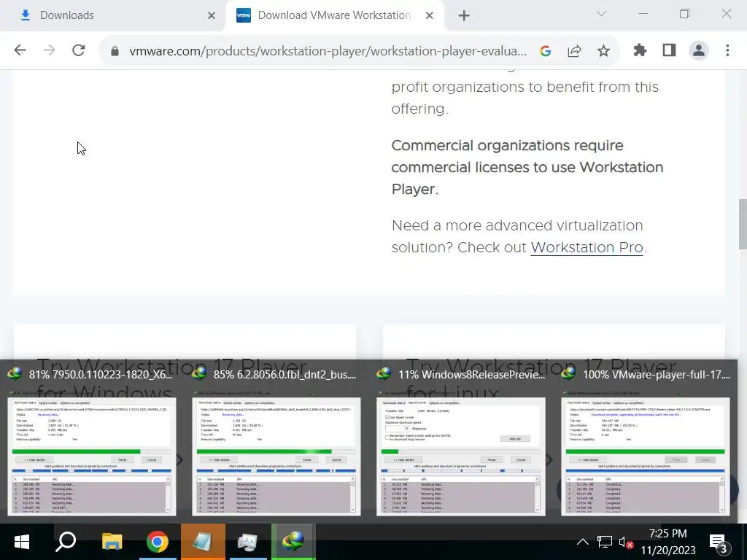The width and height of the screenshot is (747, 560).
Task: Select the 100% VMware-player-full download preview
Action: (646, 456)
